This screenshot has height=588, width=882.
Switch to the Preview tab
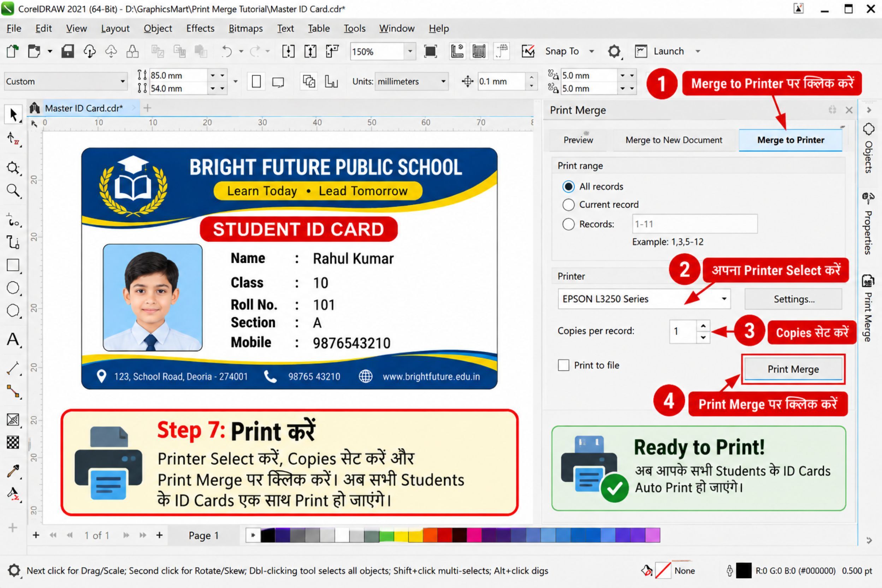(x=578, y=140)
